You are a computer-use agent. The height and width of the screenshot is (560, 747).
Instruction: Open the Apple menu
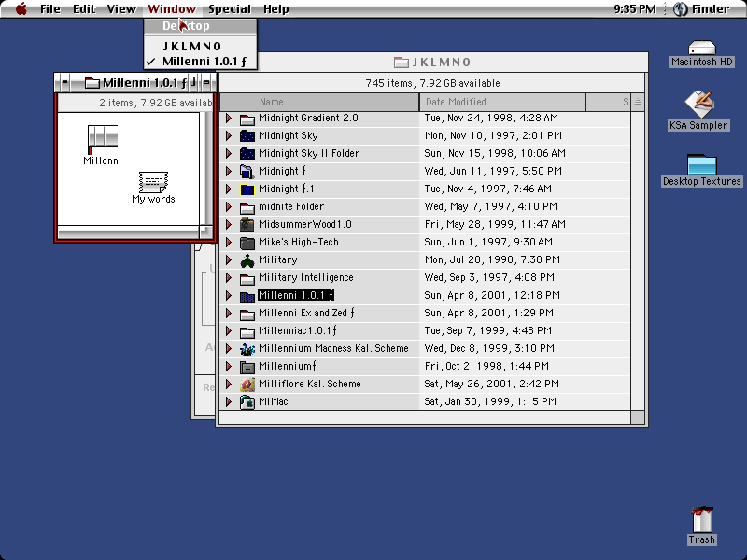[21, 8]
